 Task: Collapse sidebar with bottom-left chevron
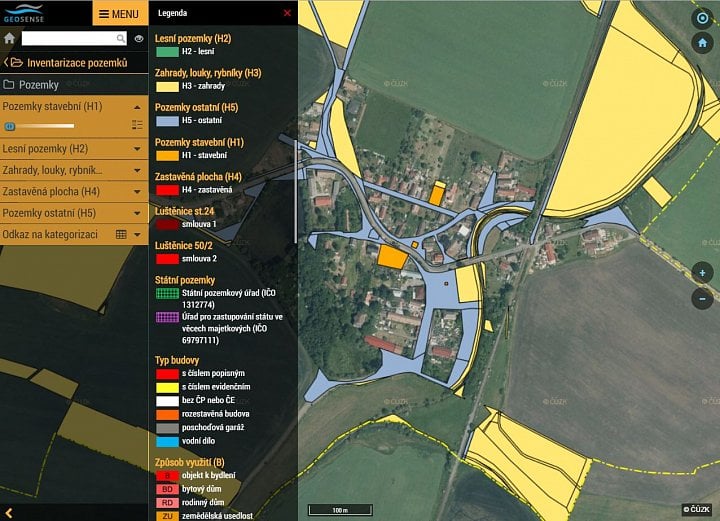click(x=9, y=512)
